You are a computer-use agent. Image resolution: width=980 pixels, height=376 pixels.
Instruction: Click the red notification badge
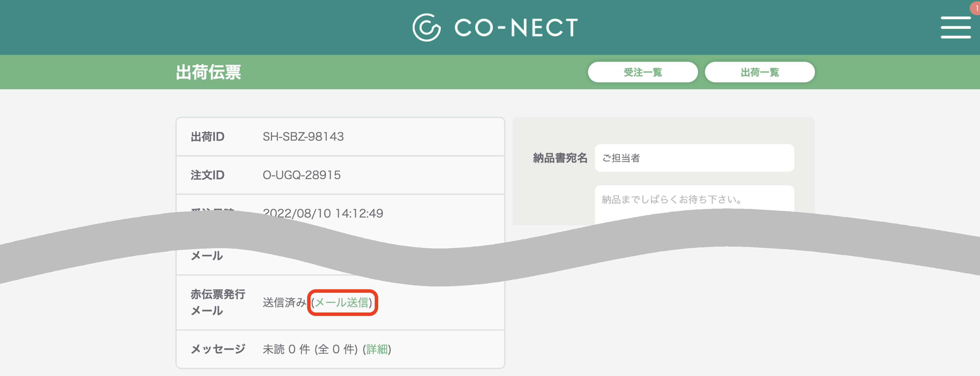click(976, 8)
